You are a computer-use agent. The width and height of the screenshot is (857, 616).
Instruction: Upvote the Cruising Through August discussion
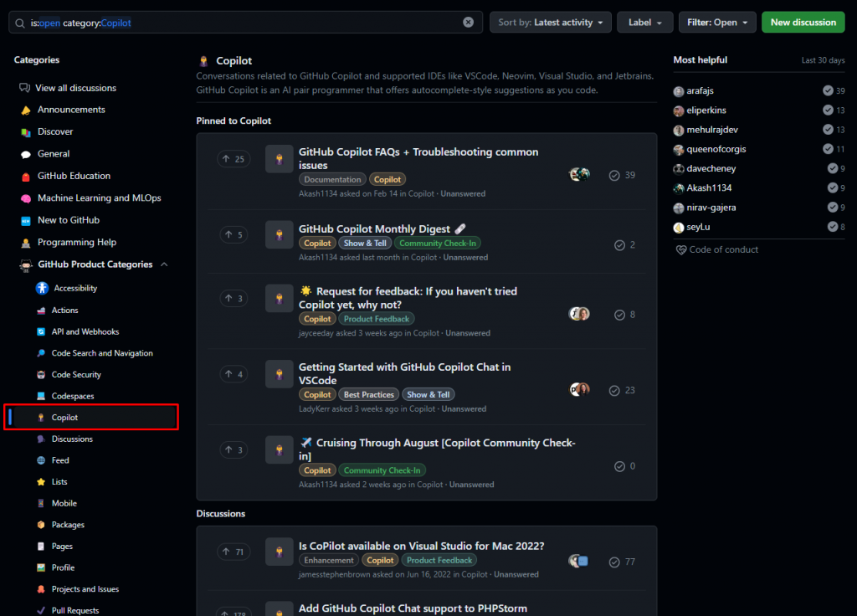tap(233, 449)
